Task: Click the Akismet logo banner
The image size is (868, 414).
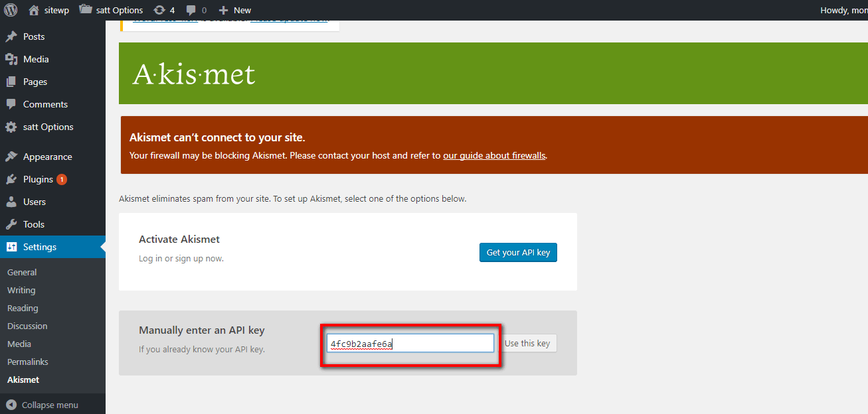Action: tap(493, 73)
